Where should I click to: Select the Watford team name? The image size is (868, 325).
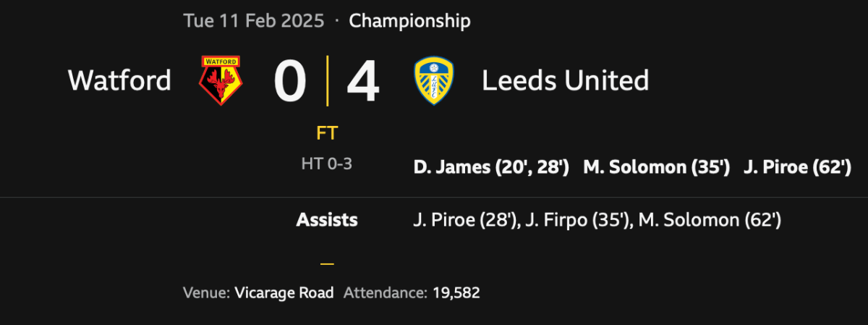(119, 80)
